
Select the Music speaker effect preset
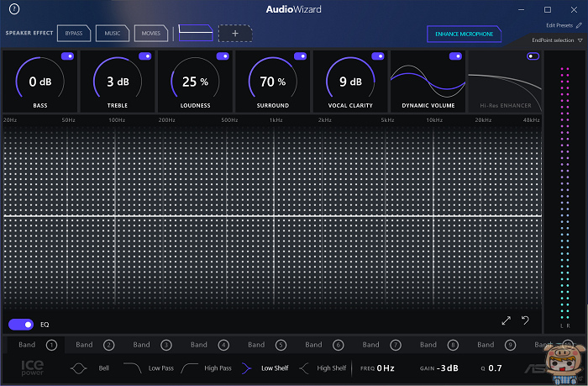(x=113, y=34)
